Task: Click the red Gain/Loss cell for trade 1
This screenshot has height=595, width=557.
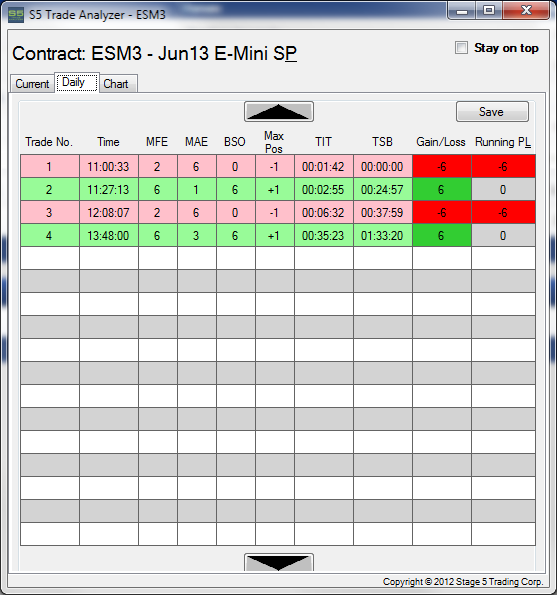Action: pos(442,167)
